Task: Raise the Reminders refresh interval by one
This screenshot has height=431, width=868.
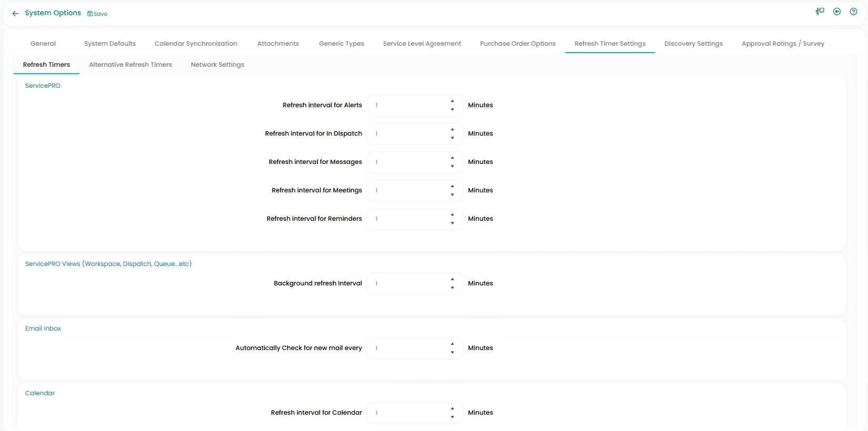Action: point(452,214)
